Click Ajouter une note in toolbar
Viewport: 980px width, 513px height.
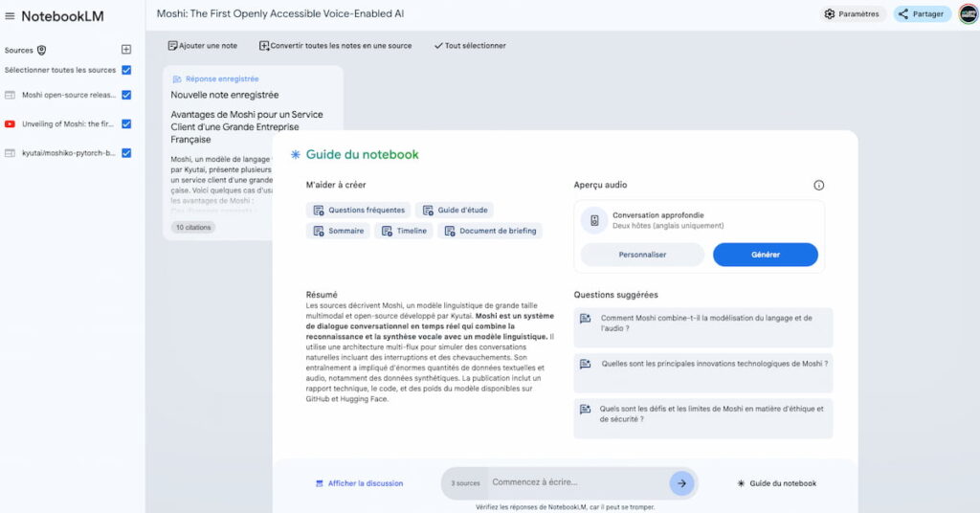203,46
